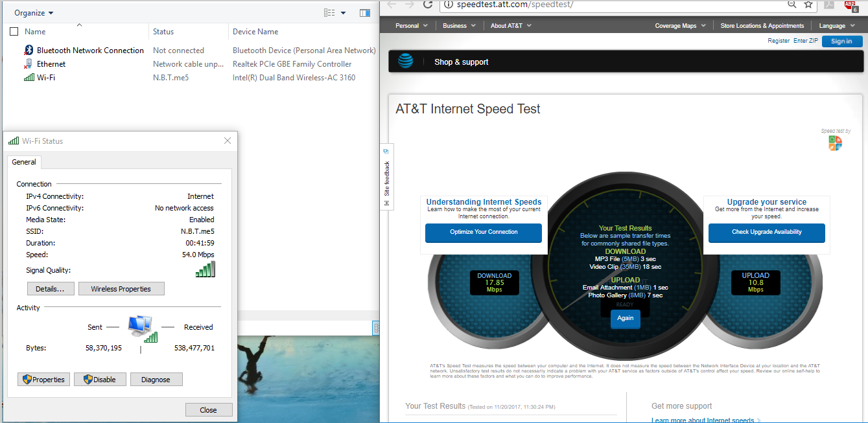Viewport: 868px width, 423px height.
Task: Open Shop & support menu
Action: pos(461,62)
